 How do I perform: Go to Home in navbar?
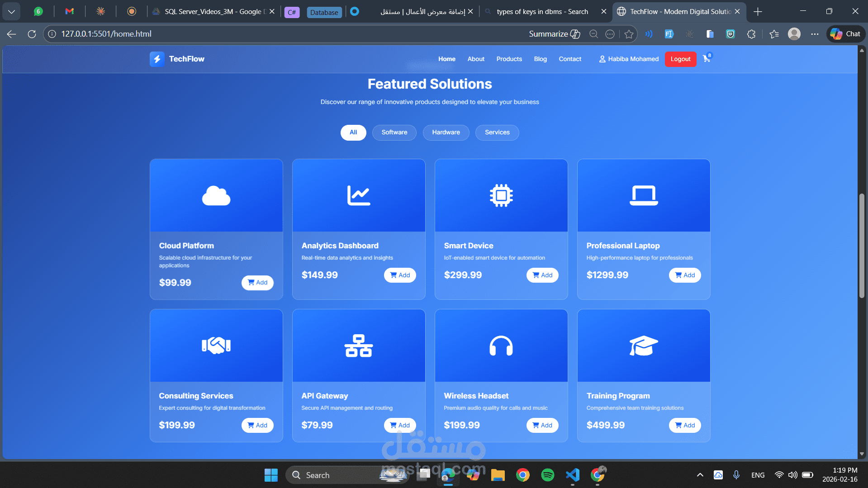(x=447, y=59)
